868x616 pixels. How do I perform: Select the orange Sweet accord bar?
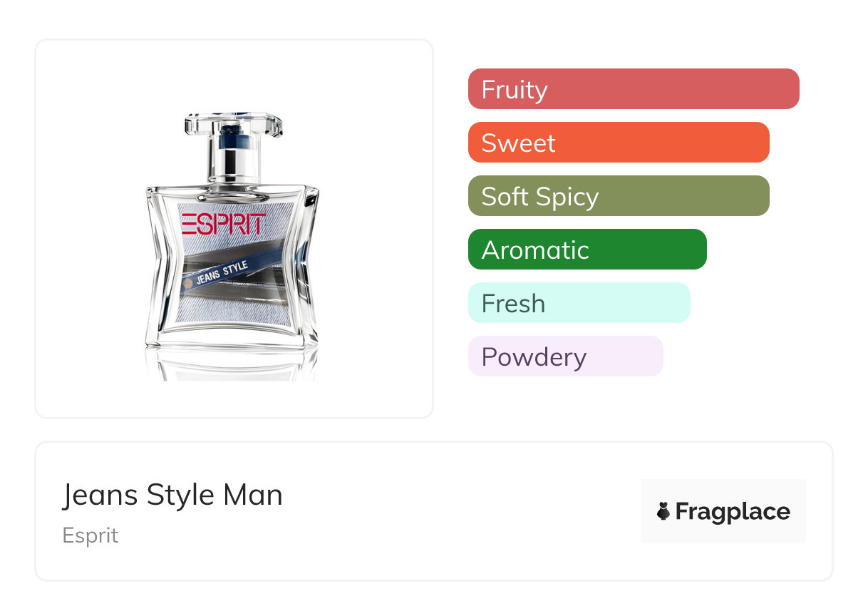pyautogui.click(x=619, y=143)
